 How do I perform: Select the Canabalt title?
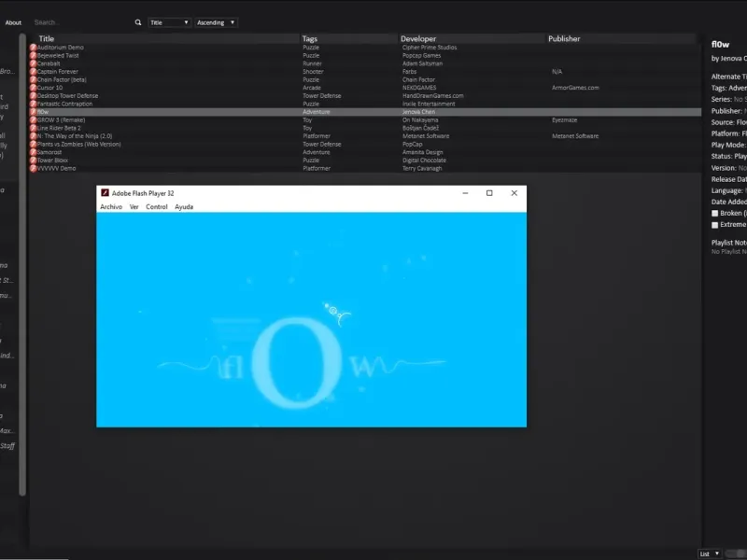pyautogui.click(x=49, y=63)
